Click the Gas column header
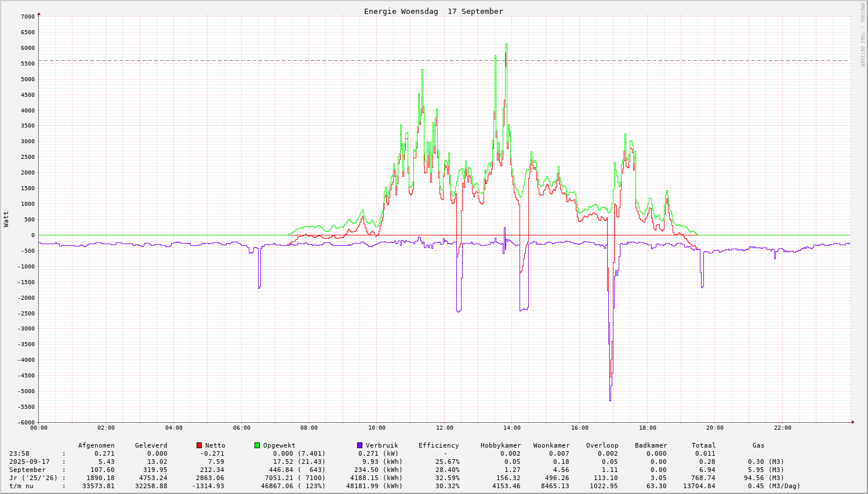Viewport: 868px width, 494px height. (758, 446)
